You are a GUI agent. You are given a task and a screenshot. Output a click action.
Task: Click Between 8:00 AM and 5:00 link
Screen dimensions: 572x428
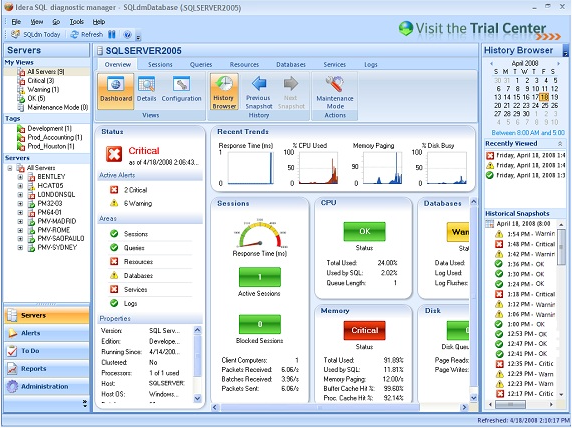(528, 133)
